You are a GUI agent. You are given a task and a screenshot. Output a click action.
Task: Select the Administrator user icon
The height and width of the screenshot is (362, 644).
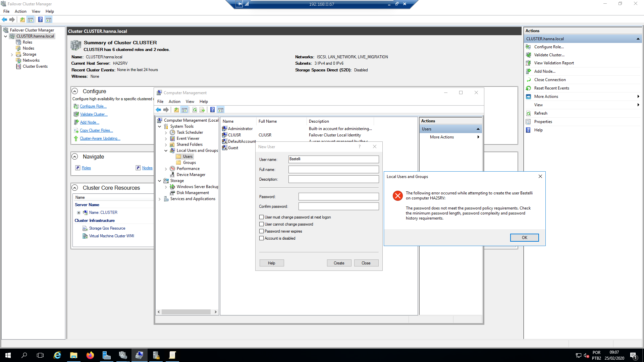225,129
